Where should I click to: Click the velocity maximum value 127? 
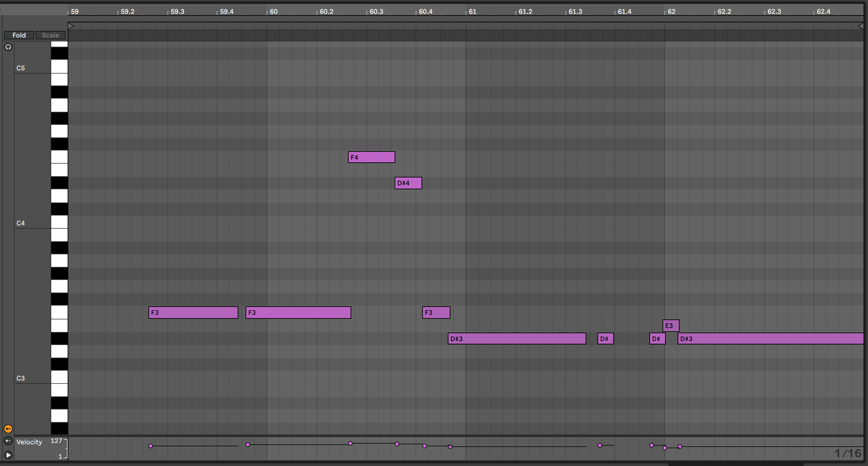tap(56, 441)
